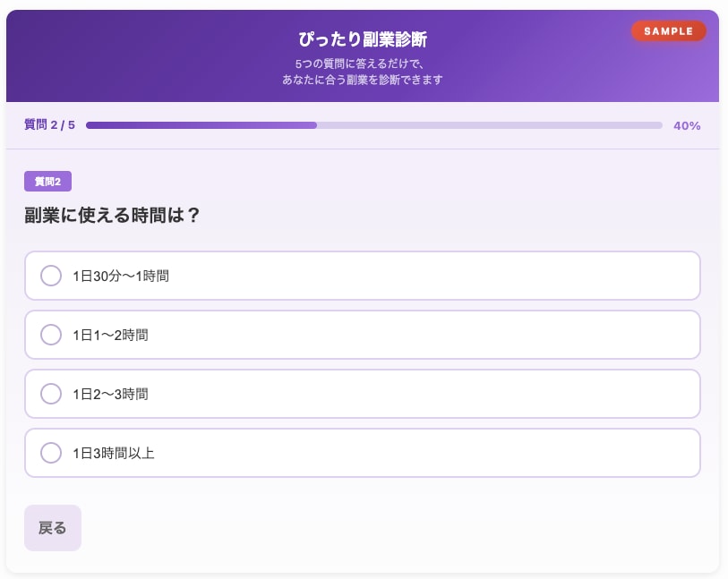Screen dimensions: 728x579
Task: Click the question 副業に使える時間は？
Action: 112,215
